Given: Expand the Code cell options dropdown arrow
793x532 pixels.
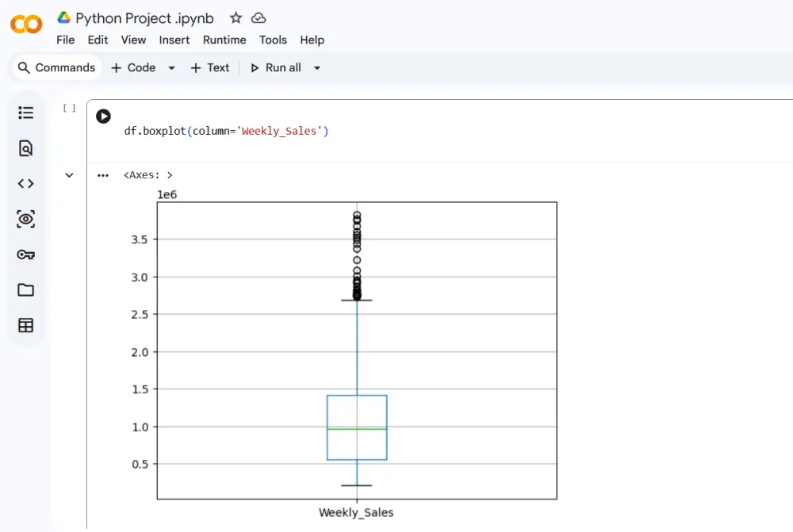Looking at the screenshot, I should (x=171, y=67).
